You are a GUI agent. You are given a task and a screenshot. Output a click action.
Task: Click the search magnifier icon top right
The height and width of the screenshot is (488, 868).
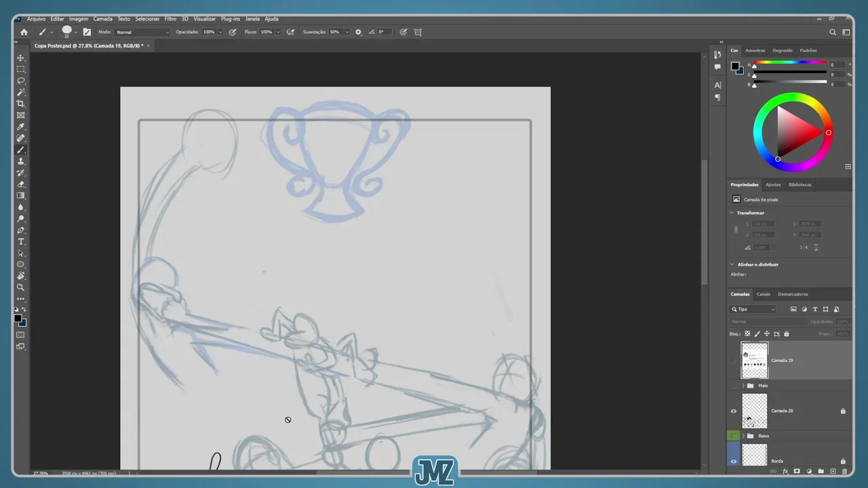[833, 32]
